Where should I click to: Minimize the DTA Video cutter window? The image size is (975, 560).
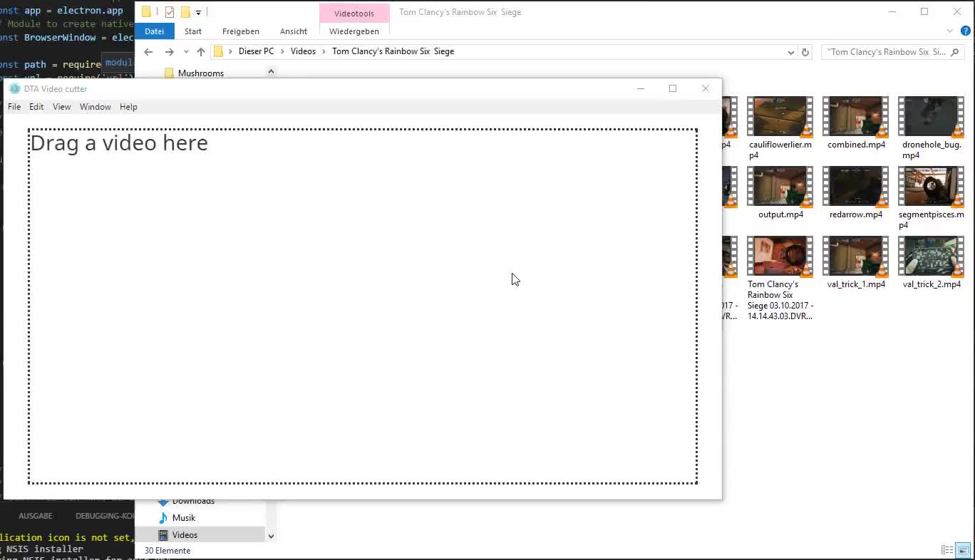pyautogui.click(x=640, y=88)
